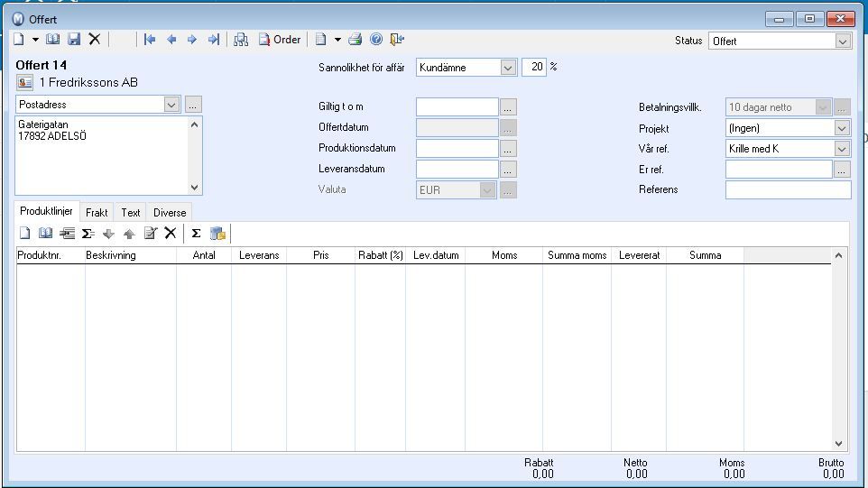Viewport: 868px width, 488px height.
Task: Click the single sigma sum icon
Action: point(196,234)
